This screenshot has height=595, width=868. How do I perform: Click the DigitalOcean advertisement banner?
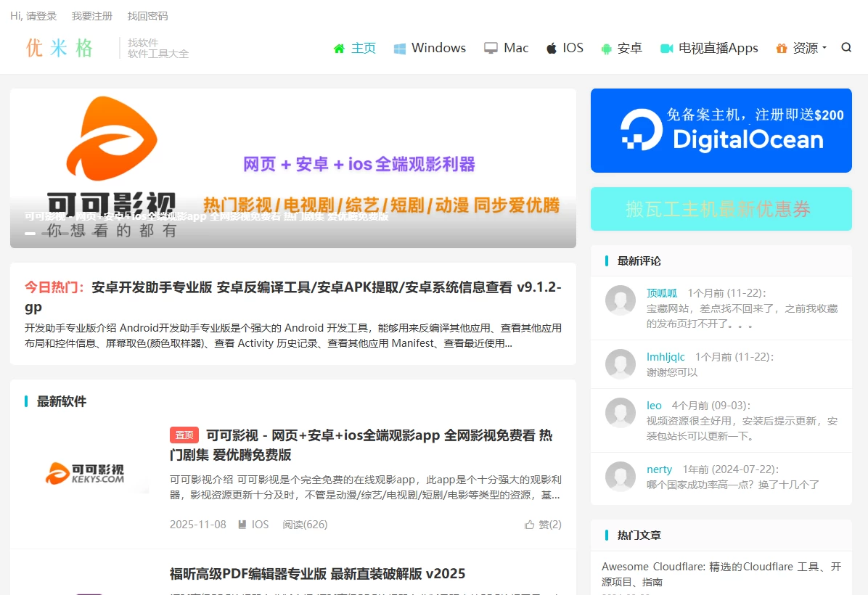click(x=721, y=131)
